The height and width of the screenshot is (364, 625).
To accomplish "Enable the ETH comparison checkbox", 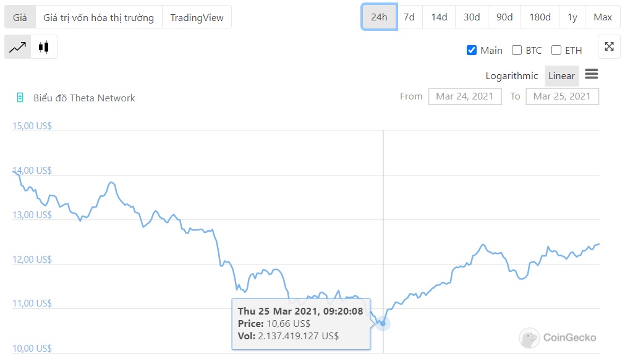I will [x=556, y=50].
